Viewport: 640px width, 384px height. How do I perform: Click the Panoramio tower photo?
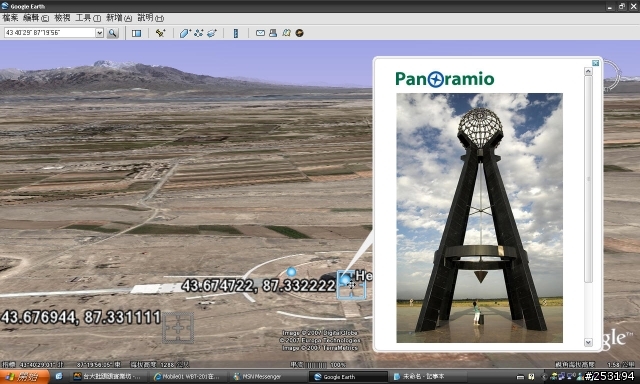pyautogui.click(x=480, y=218)
